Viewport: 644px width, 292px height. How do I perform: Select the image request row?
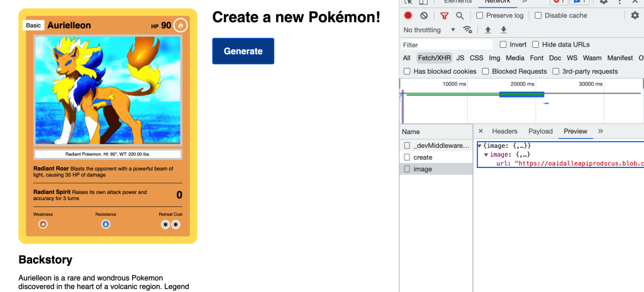coord(436,169)
